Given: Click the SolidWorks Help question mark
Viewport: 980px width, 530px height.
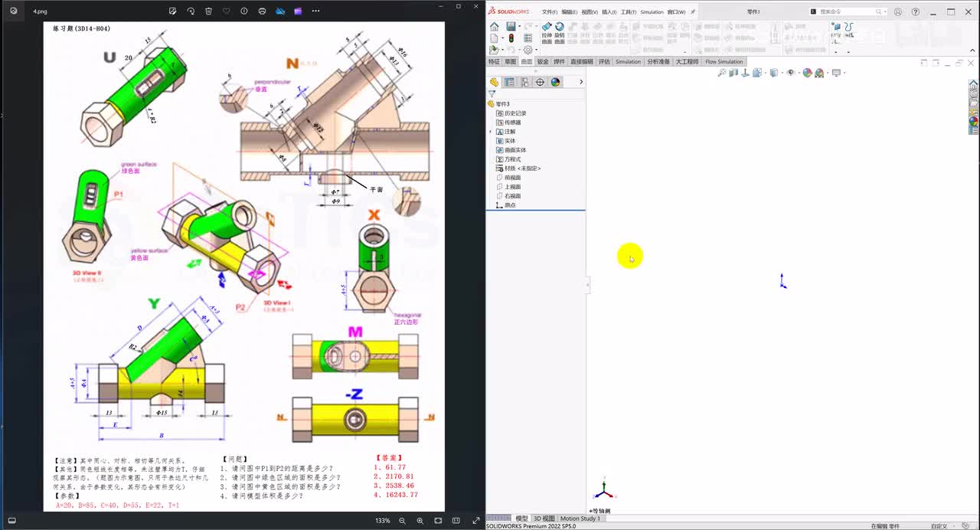Looking at the screenshot, I should pos(916,11).
